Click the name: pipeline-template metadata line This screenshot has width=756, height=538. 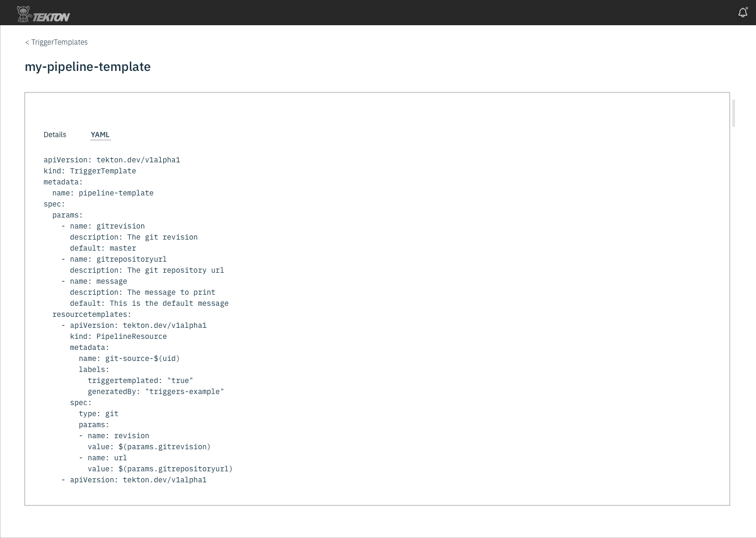(x=103, y=193)
